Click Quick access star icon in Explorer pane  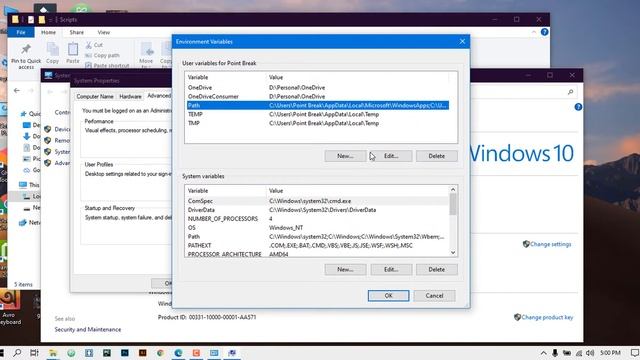point(23,113)
